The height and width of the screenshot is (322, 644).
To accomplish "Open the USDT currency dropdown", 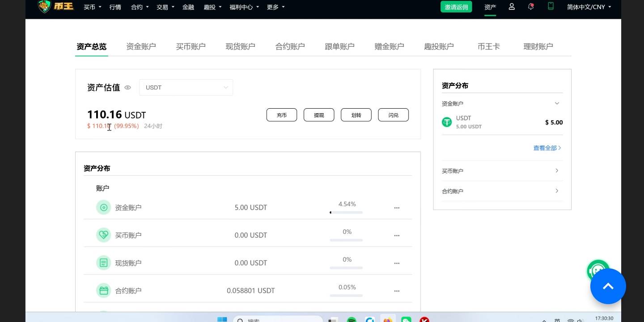I will click(186, 88).
